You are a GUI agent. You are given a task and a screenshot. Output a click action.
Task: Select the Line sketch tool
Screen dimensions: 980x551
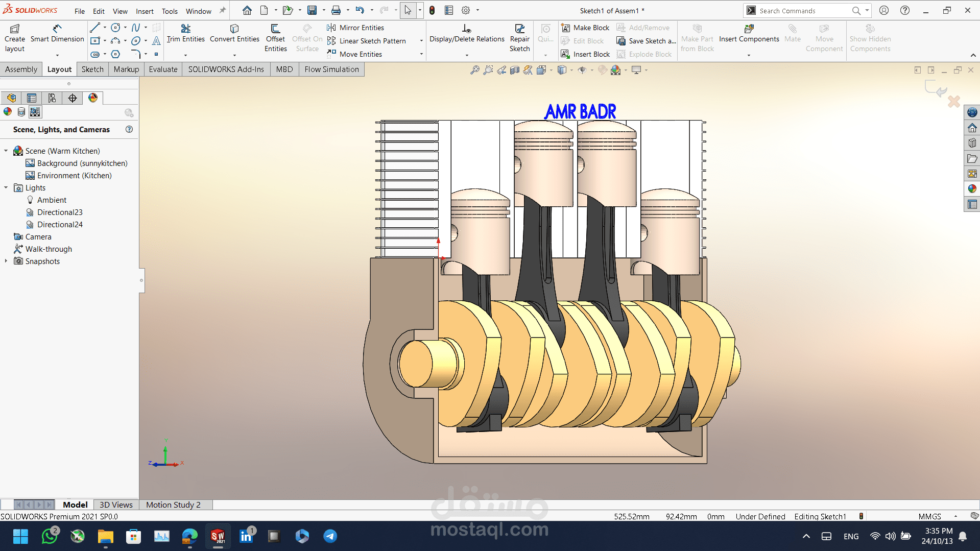pos(94,28)
